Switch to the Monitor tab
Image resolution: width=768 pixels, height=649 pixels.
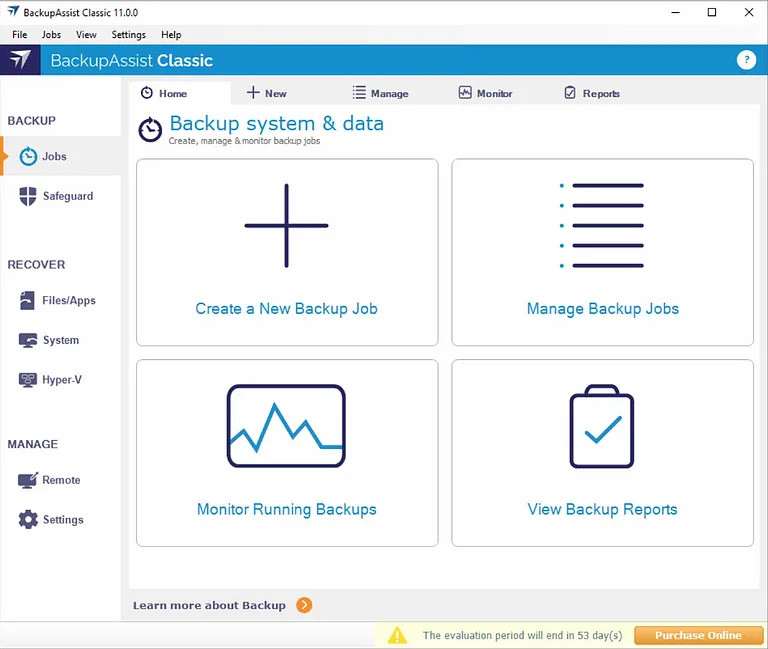pyautogui.click(x=485, y=93)
